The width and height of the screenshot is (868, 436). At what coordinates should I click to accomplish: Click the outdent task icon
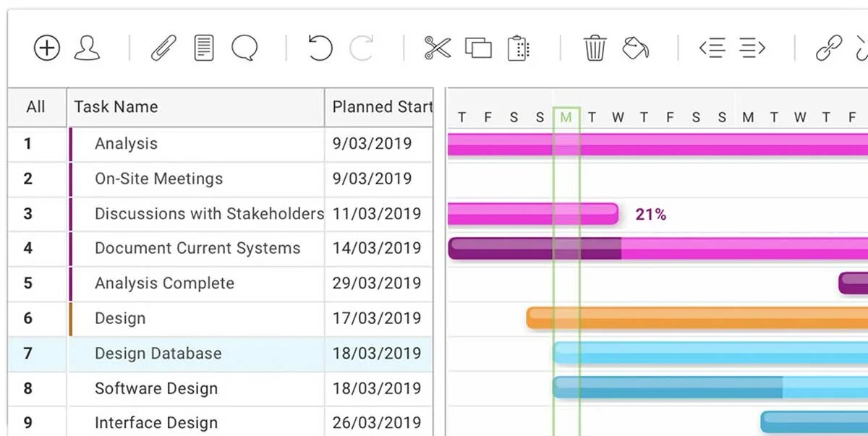coord(712,48)
